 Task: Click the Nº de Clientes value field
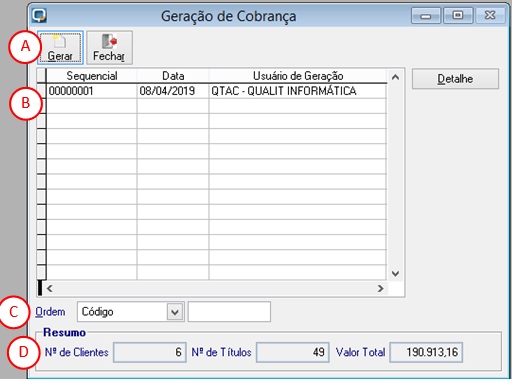click(150, 352)
